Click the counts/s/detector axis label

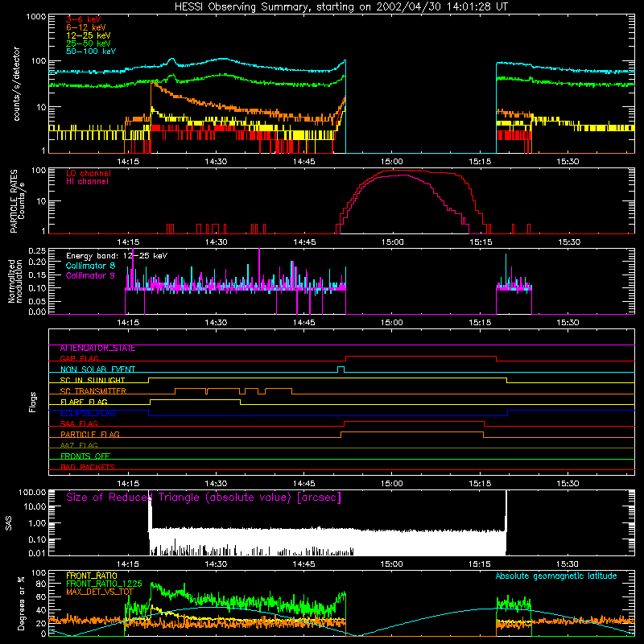click(x=16, y=84)
